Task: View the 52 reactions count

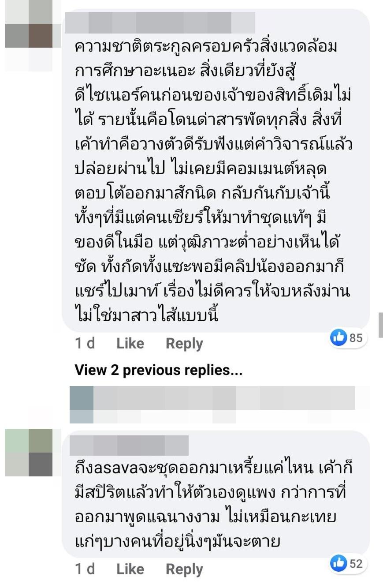Action: (356, 563)
